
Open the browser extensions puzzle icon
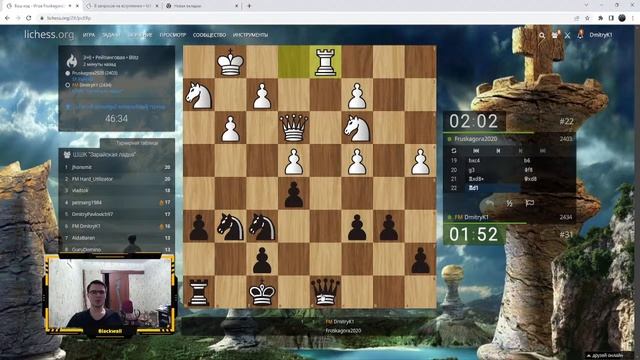(x=600, y=18)
